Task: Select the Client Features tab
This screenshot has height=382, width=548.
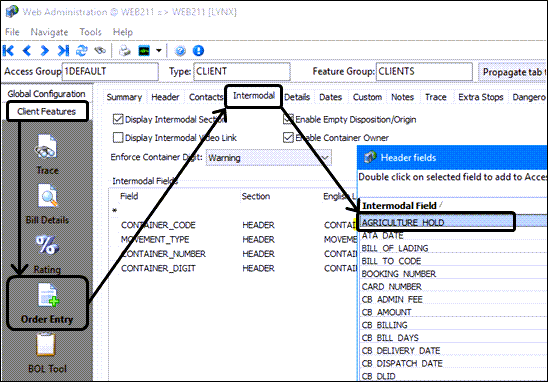Action: (x=47, y=111)
